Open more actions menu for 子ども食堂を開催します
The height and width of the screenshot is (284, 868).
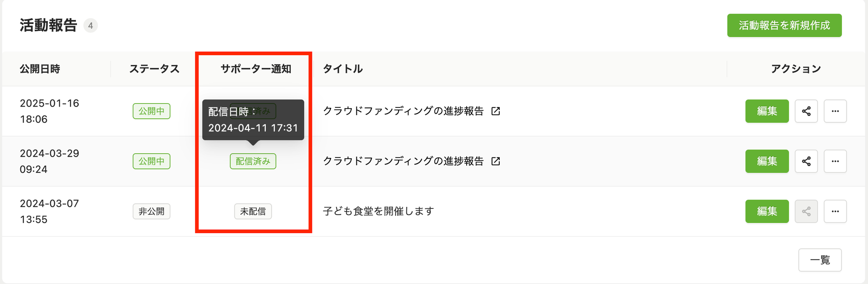pos(835,211)
